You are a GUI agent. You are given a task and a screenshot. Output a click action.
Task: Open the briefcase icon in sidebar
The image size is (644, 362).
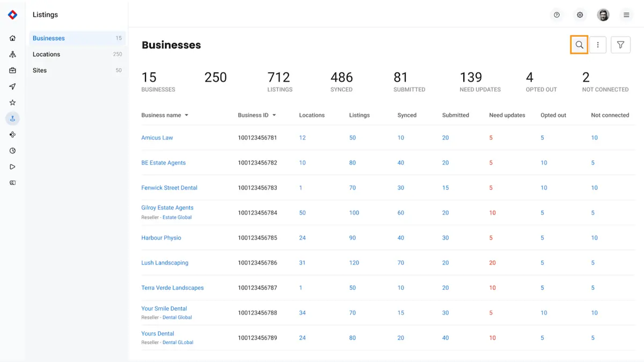[x=13, y=70]
